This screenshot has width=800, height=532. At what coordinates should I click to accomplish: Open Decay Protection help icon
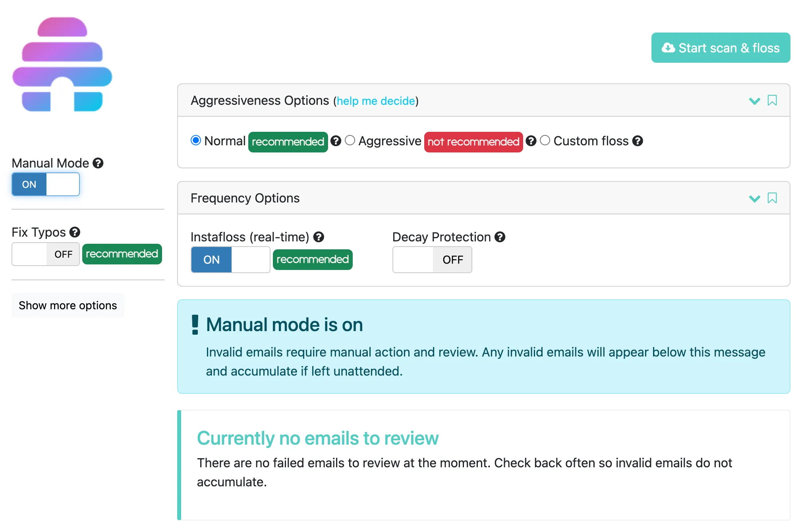500,237
